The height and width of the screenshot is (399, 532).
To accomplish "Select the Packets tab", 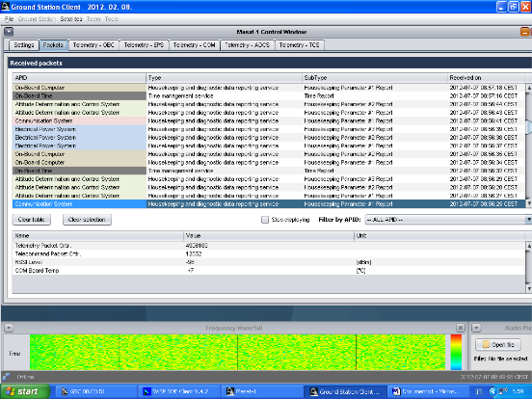I will coord(53,45).
